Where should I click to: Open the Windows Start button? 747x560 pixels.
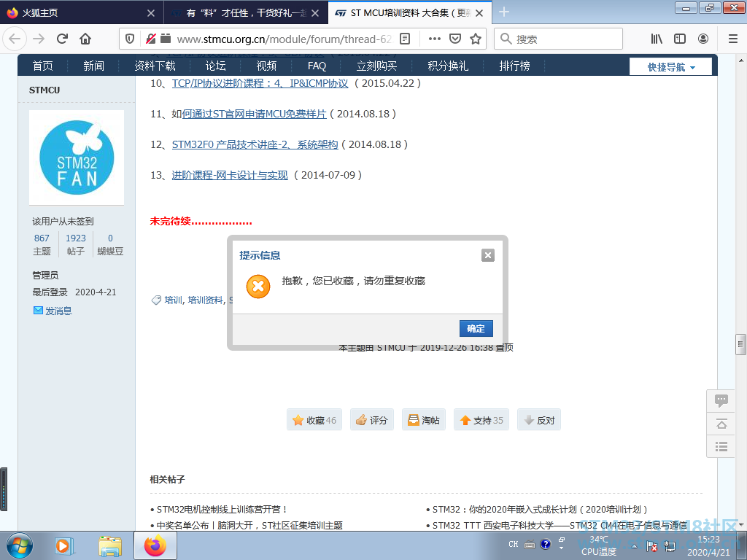tap(20, 545)
